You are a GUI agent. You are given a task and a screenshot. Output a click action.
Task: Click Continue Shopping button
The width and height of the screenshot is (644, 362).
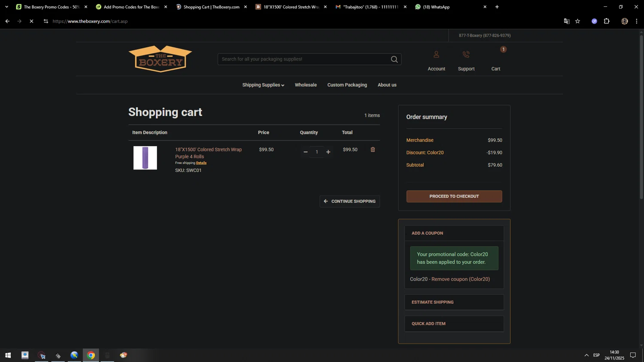tap(349, 201)
